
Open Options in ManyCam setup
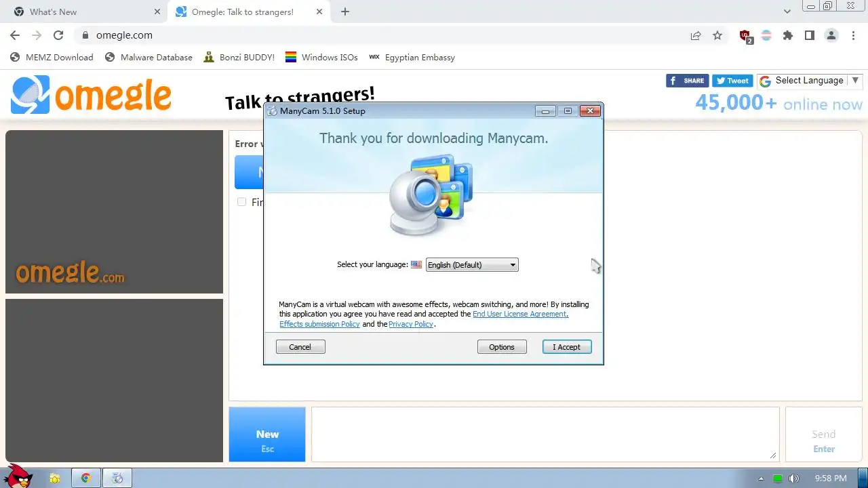[502, 347]
